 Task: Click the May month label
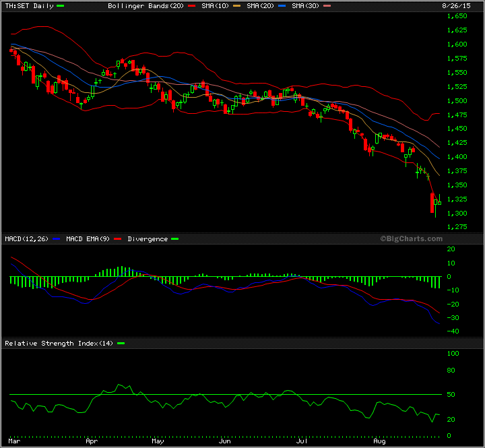158,441
